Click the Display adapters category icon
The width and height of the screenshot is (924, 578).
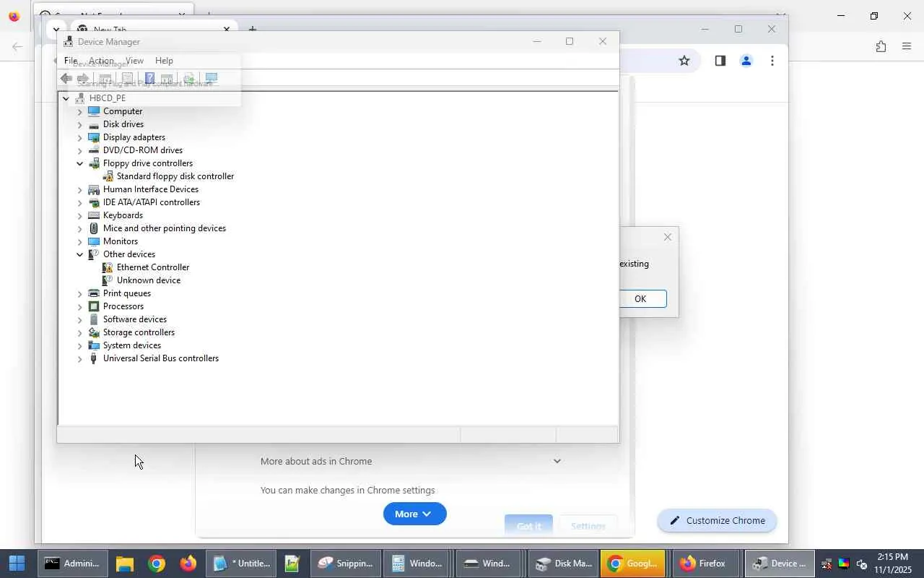(94, 137)
